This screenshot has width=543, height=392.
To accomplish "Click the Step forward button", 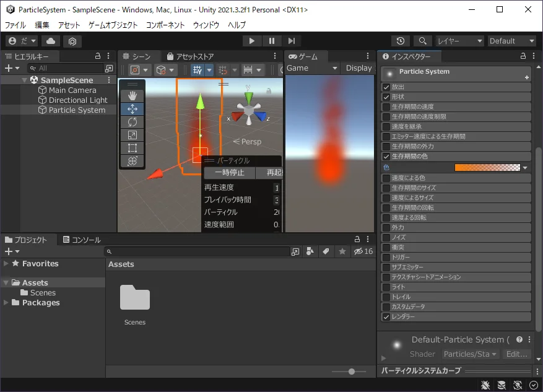I will 291,41.
